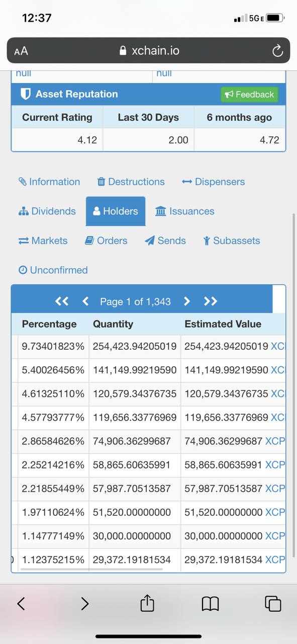Go forward with Safari's forward arrow
This screenshot has height=644, width=297.
[85, 603]
